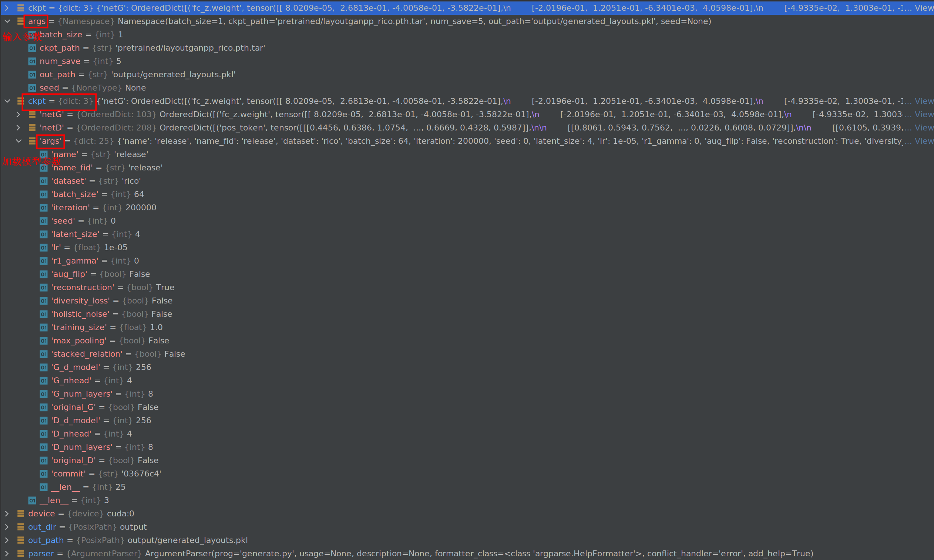Viewport: 934px width, 560px height.
Task: Click the ckpt_path variable type icon
Action: [x=32, y=48]
